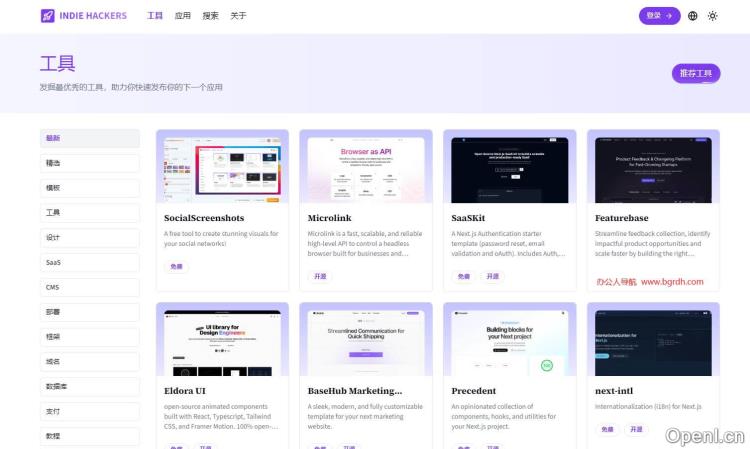Click the Eldora UI preview thumbnail

tap(222, 341)
